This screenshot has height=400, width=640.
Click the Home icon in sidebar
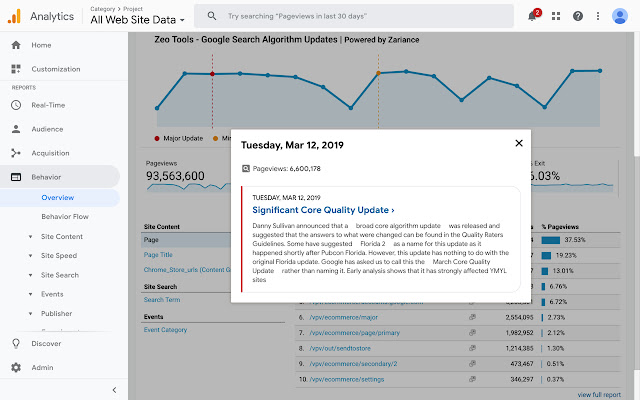point(16,45)
